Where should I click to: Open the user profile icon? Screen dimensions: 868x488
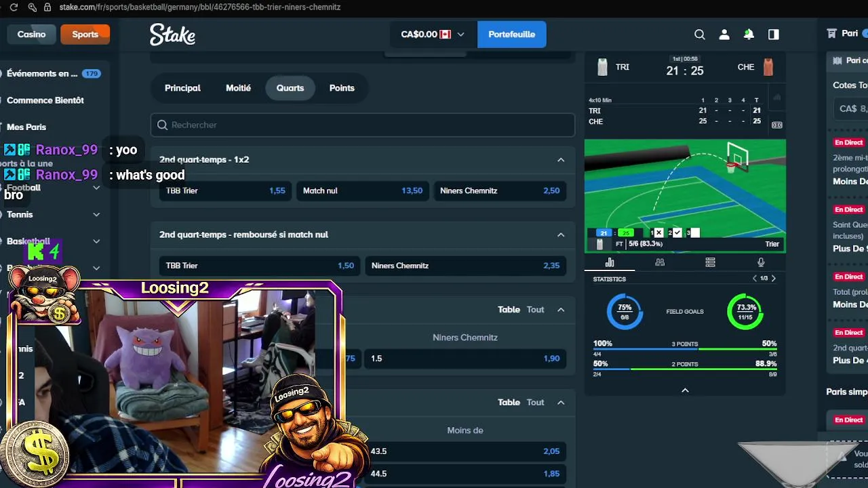[724, 35]
